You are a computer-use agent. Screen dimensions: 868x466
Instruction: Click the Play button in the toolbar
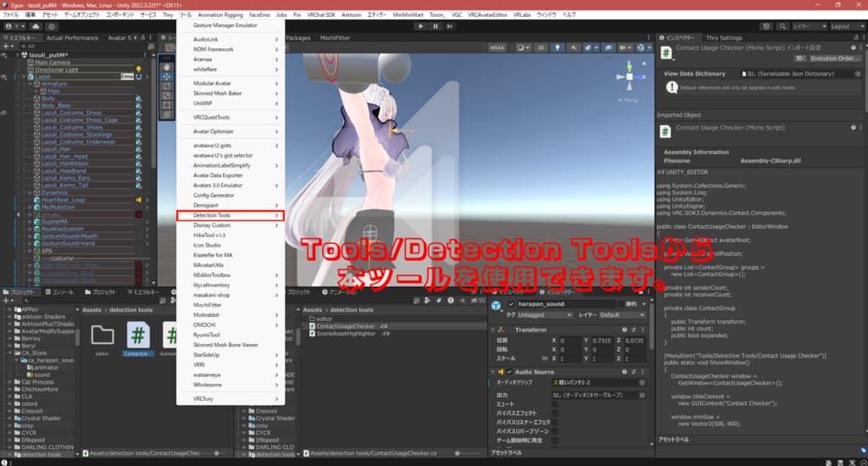click(x=420, y=26)
